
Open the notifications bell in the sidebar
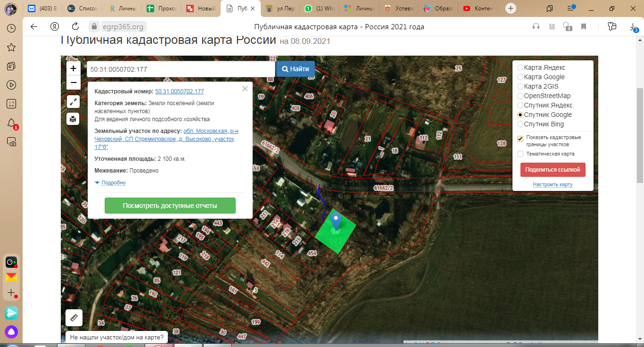11,123
